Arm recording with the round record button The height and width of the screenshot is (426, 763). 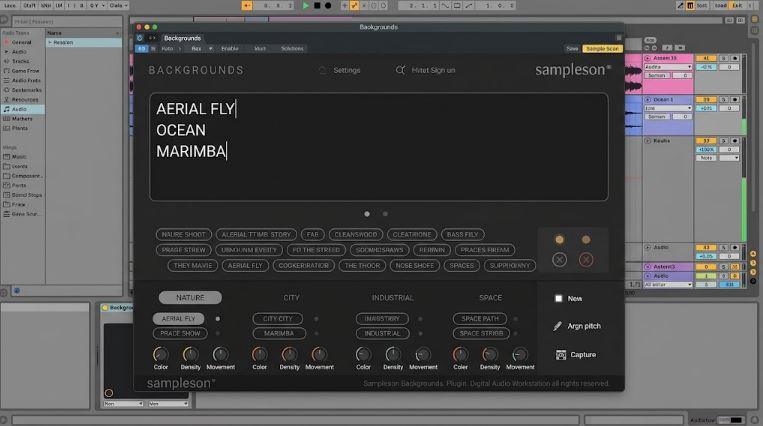point(328,5)
